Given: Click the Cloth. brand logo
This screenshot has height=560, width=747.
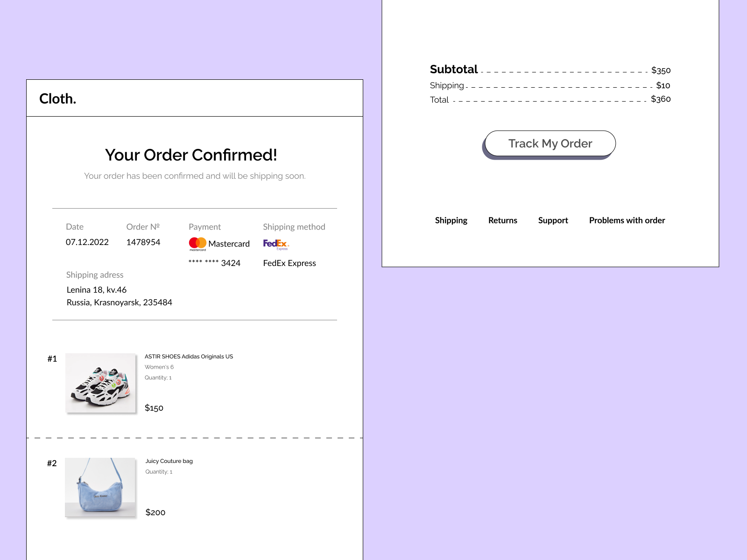Looking at the screenshot, I should click(x=58, y=98).
